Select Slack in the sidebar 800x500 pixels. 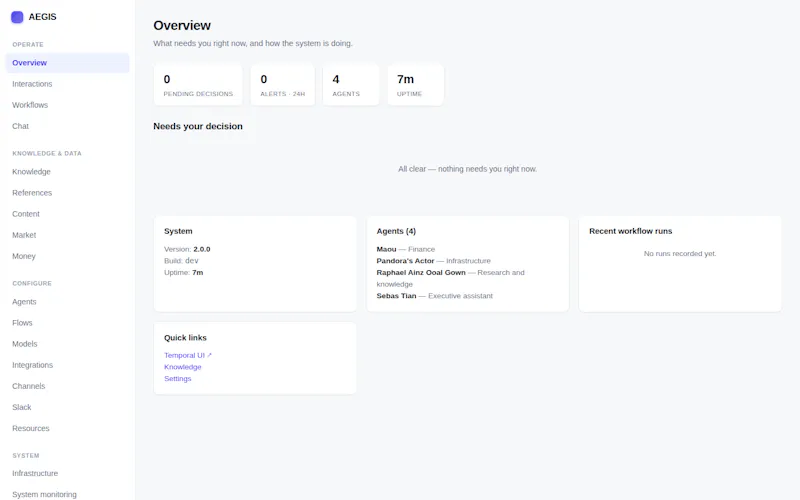67,407
